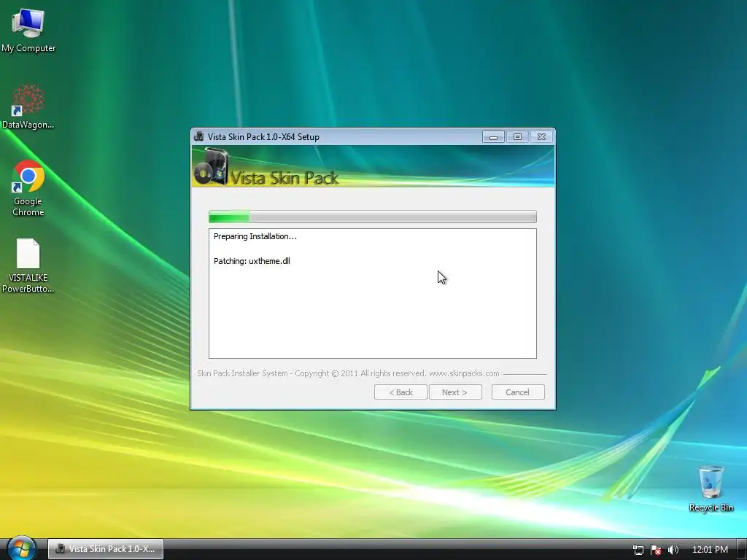Click the Next > button
This screenshot has width=747, height=560.
tap(455, 392)
